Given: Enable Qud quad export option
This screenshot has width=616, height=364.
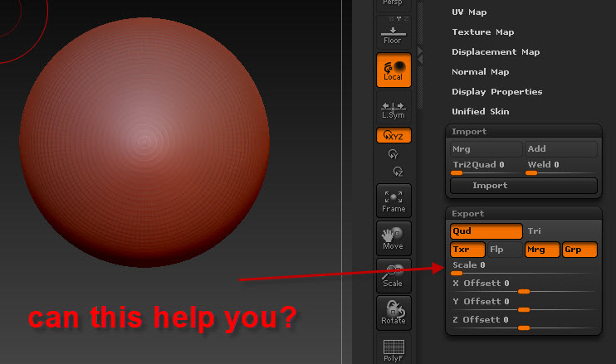Looking at the screenshot, I should [486, 231].
